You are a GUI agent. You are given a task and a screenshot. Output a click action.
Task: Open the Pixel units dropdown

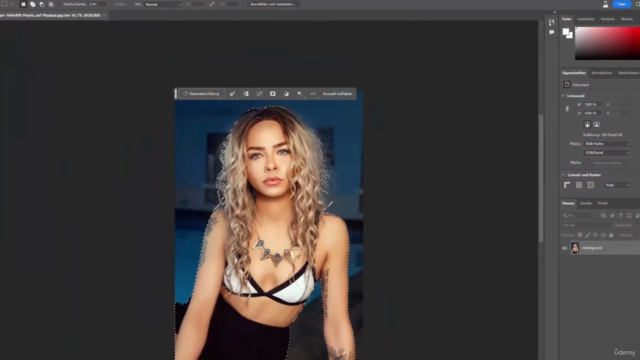616,185
